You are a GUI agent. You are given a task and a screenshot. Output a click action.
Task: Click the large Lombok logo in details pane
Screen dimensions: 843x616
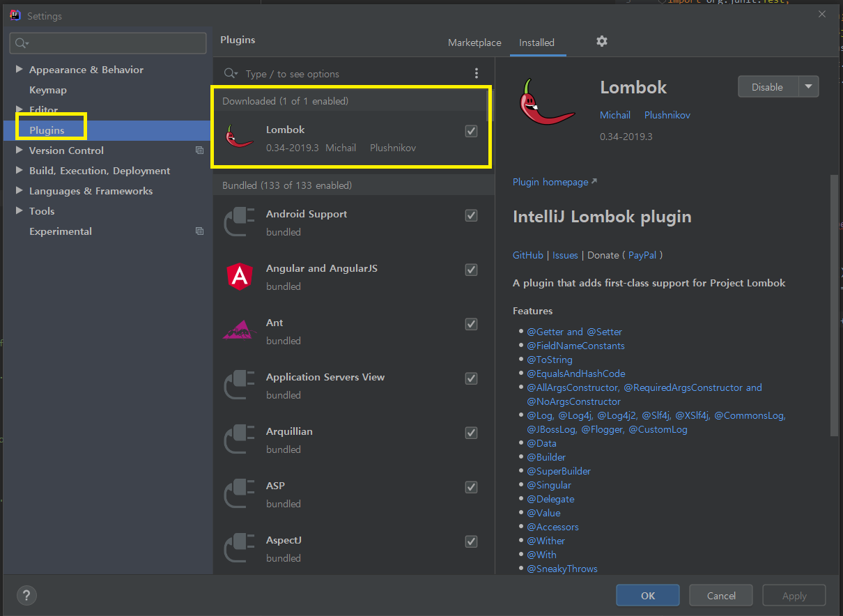547,103
